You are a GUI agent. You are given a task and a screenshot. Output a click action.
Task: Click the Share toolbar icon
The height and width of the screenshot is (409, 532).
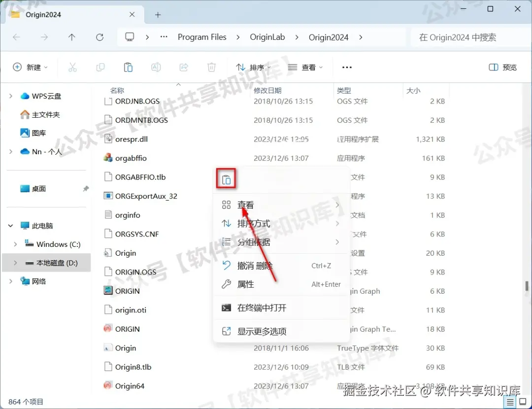(184, 67)
